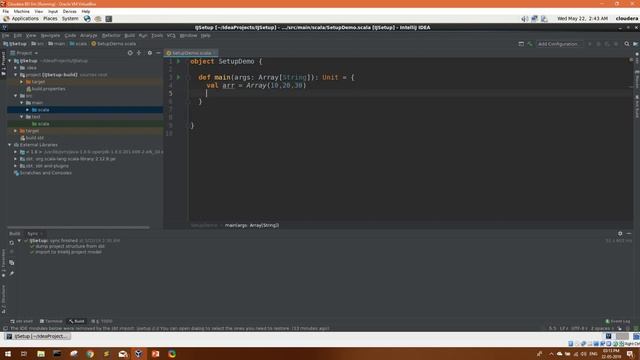Open the Terminal tool window tab
The width and height of the screenshot is (640, 360).
coord(51,321)
